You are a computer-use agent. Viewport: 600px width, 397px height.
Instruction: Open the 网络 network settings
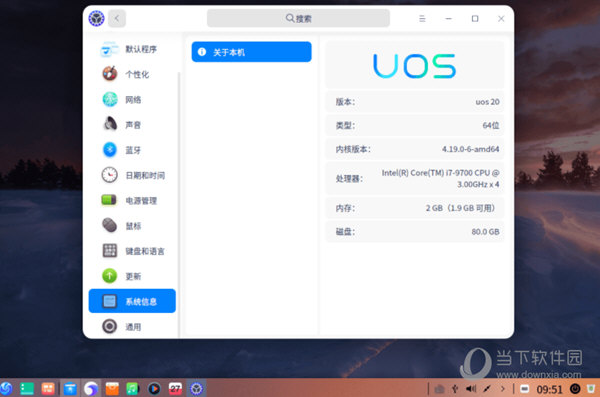tap(132, 100)
